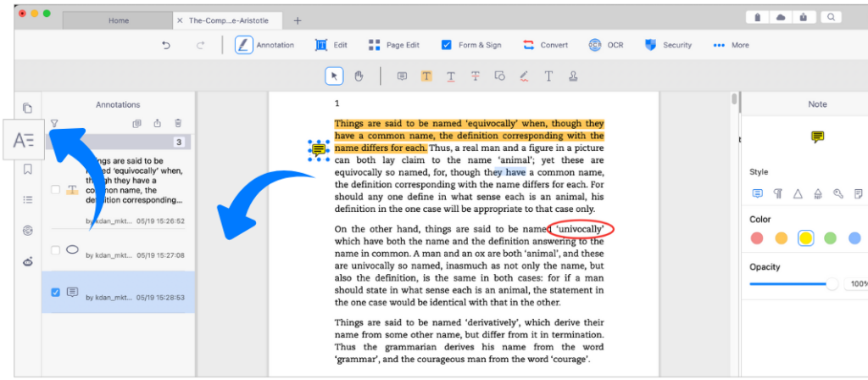Pick the anchored note tool in annotation bar

coord(403,76)
